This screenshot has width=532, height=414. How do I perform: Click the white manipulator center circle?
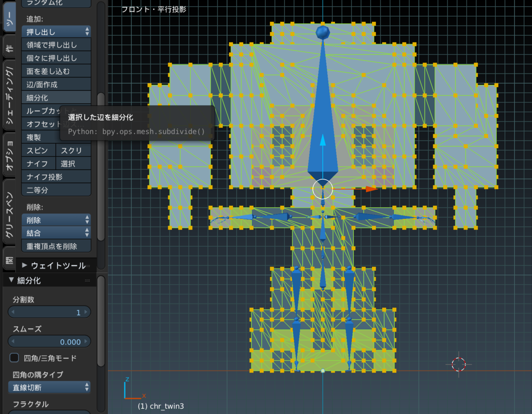click(323, 189)
